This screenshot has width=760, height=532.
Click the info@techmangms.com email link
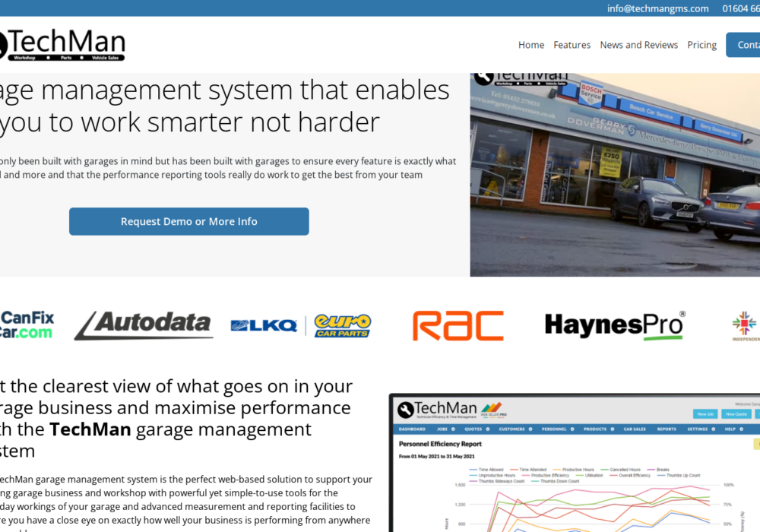coord(657,8)
